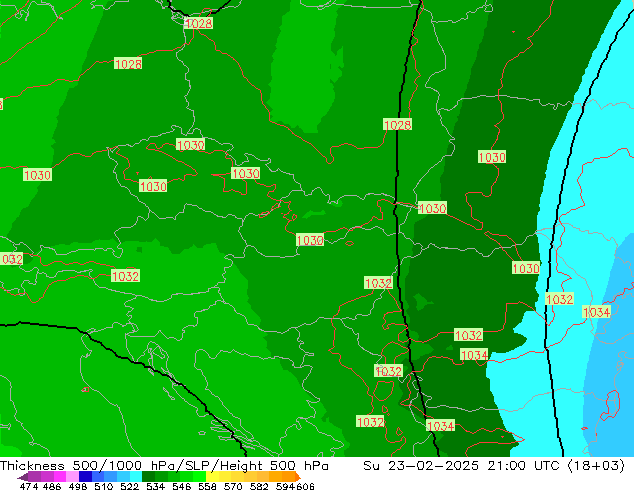Click the darkest green legend swatch above 534
Viewport: 634px width, 490px height.
point(148,477)
